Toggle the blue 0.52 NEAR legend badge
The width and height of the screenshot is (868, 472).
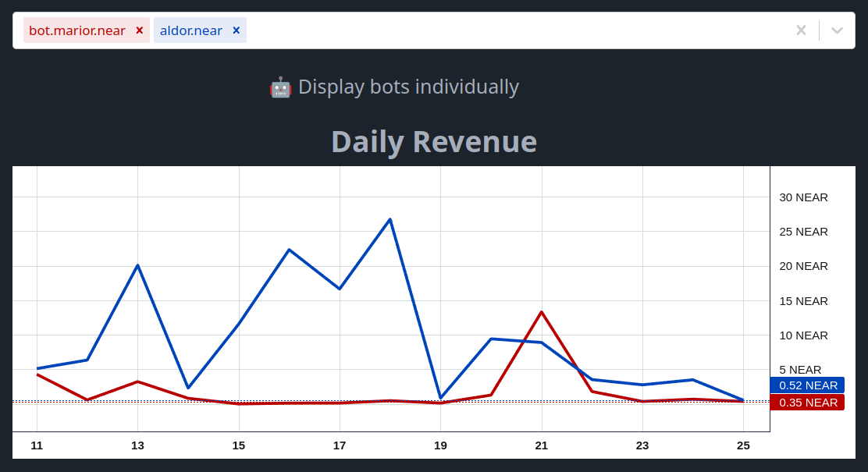808,385
